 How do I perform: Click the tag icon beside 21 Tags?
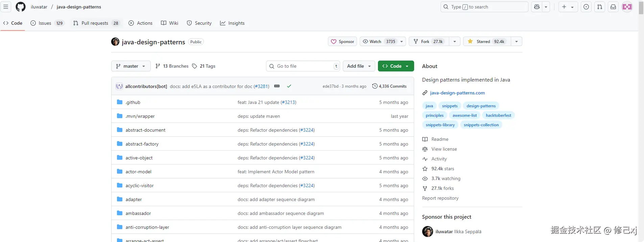point(194,66)
